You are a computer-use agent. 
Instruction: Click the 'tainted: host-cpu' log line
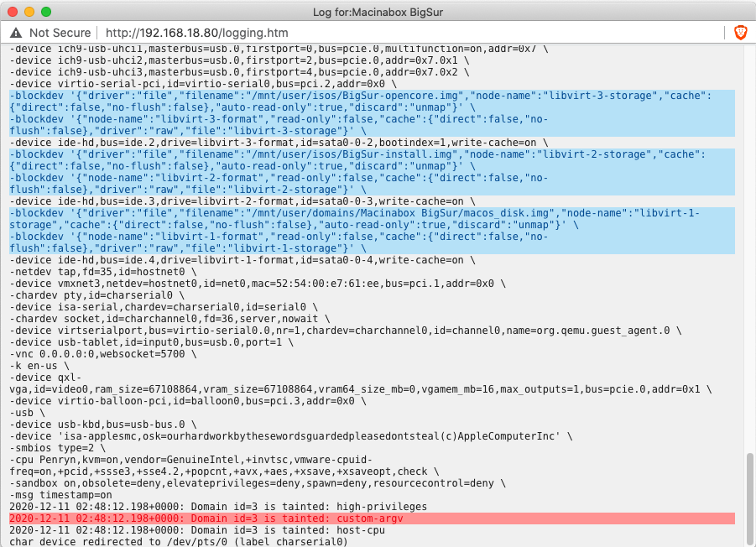pyautogui.click(x=197, y=530)
